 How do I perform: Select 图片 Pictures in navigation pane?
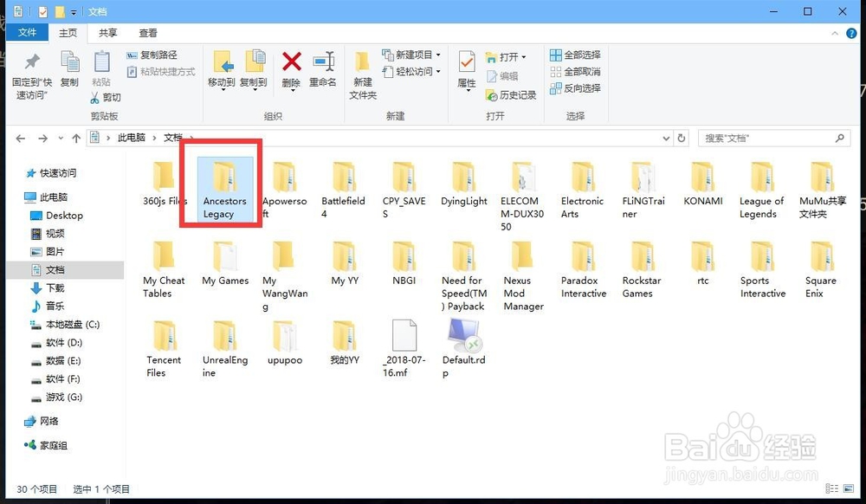click(x=48, y=252)
